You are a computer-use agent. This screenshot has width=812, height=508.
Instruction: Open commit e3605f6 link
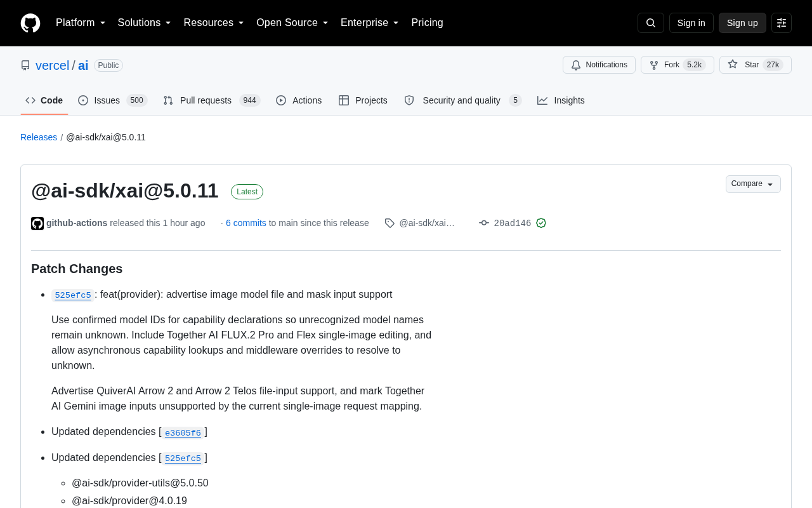183,432
